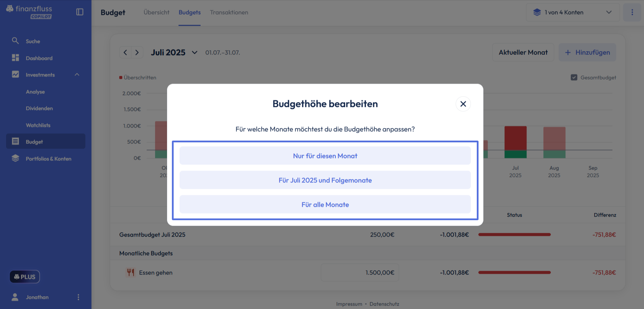
Task: Pick Für Juli 2025 und Folgemonate
Action: [325, 180]
